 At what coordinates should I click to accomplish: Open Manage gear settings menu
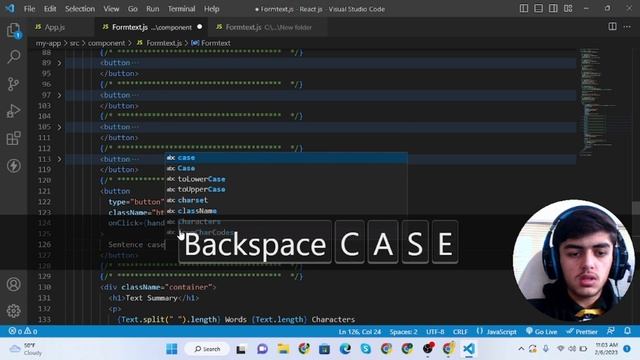(13, 311)
